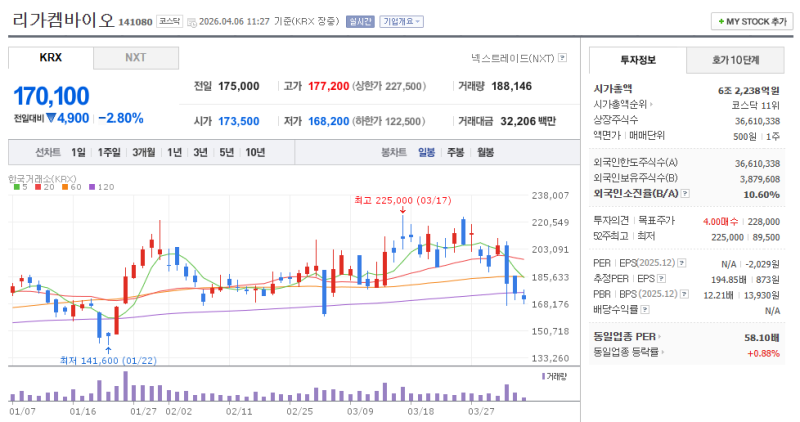
Task: Expand the 동일업종 PER arrow link
Action: click(660, 337)
